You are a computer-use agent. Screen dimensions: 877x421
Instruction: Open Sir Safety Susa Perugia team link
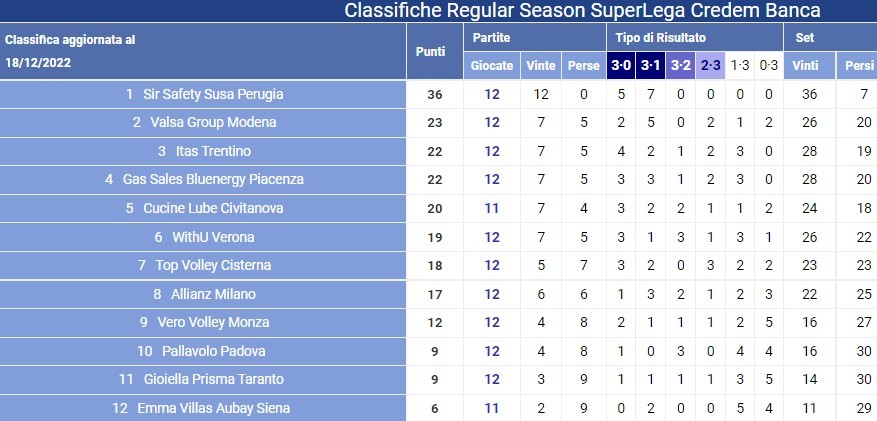[x=215, y=94]
